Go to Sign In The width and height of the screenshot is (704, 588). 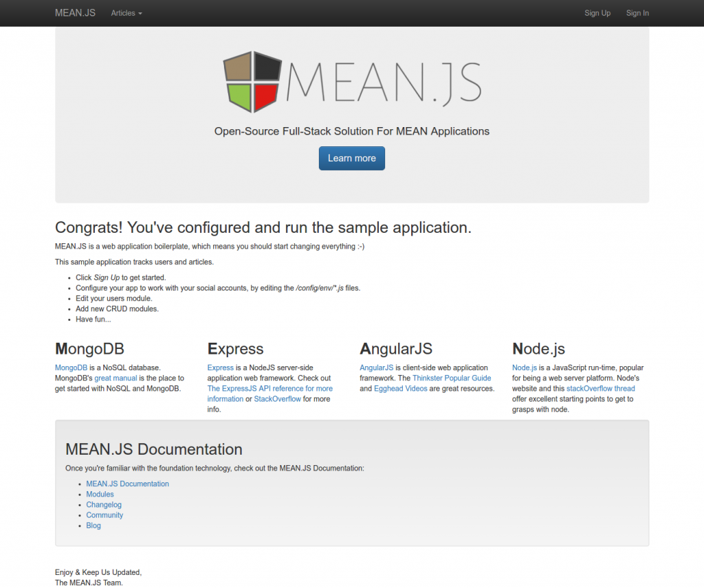click(x=637, y=13)
